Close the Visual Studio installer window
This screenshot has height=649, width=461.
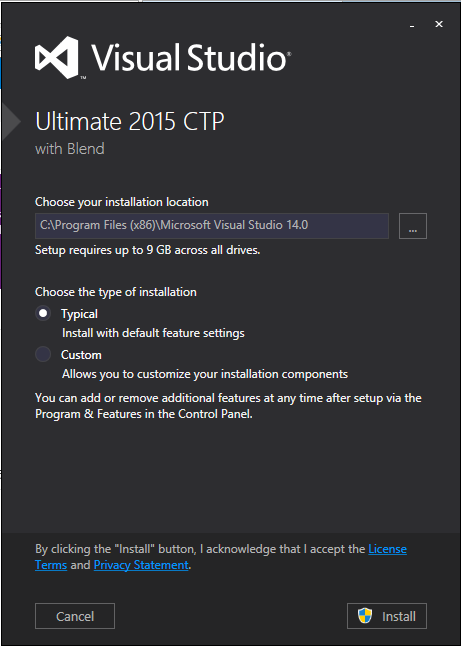439,24
